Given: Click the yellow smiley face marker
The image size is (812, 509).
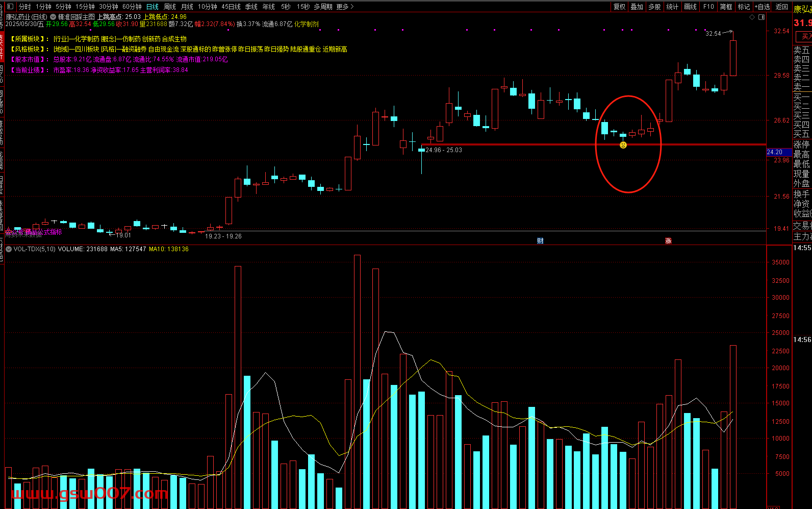Looking at the screenshot, I should coord(623,146).
